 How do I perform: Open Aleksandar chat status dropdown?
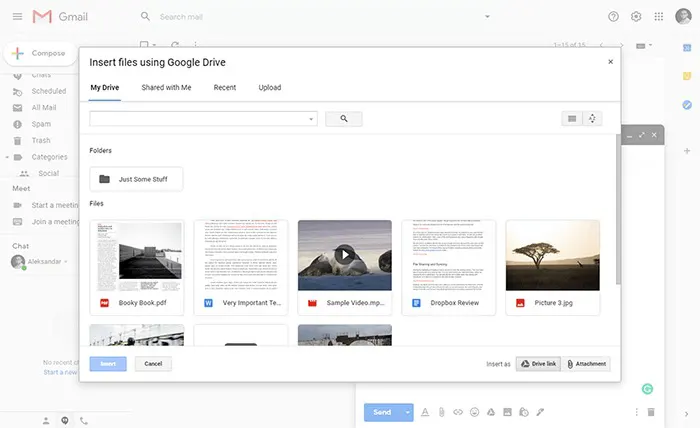coord(66,262)
